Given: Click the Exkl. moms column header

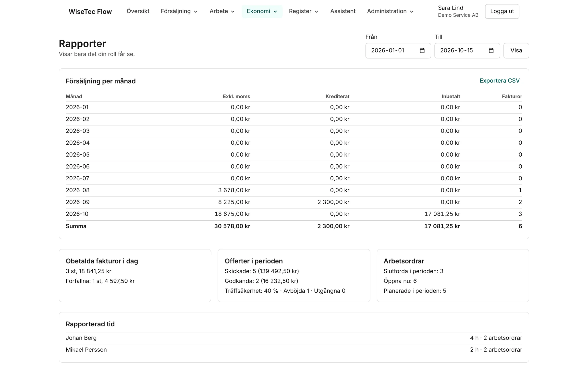Looking at the screenshot, I should tap(236, 96).
